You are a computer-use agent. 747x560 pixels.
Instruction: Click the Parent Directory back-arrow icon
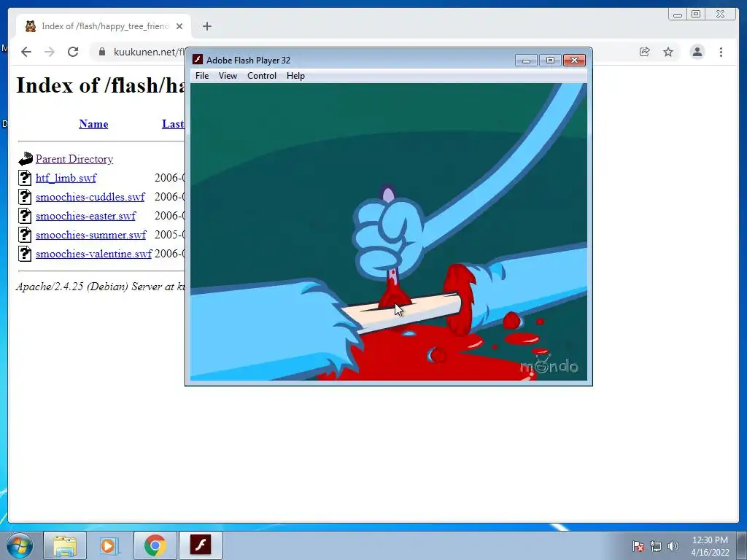(26, 158)
